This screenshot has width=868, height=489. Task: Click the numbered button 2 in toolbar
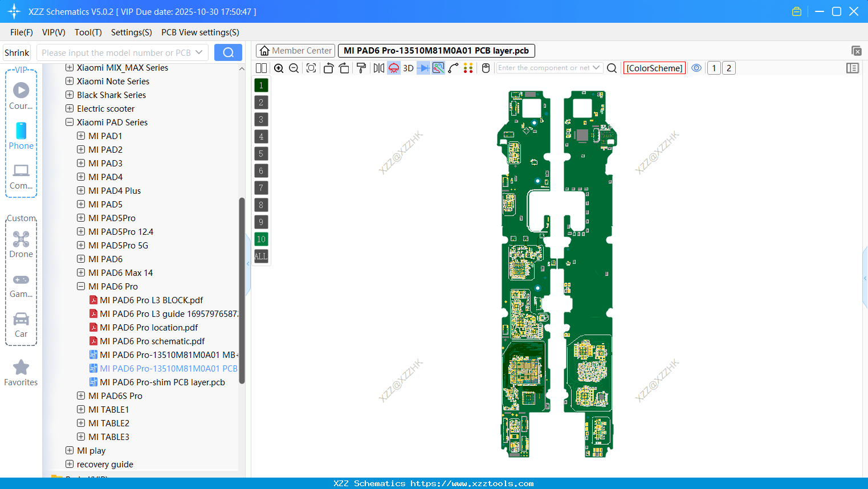[x=728, y=68]
